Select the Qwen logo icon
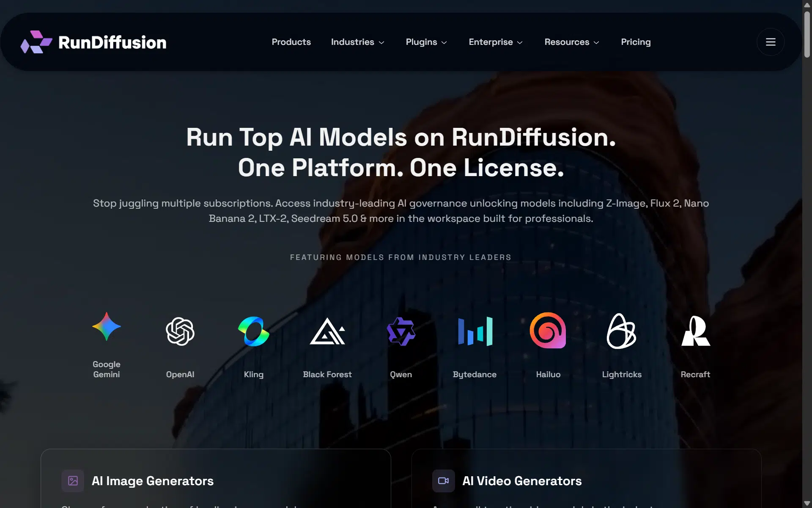Viewport: 812px width, 508px height. (401, 331)
